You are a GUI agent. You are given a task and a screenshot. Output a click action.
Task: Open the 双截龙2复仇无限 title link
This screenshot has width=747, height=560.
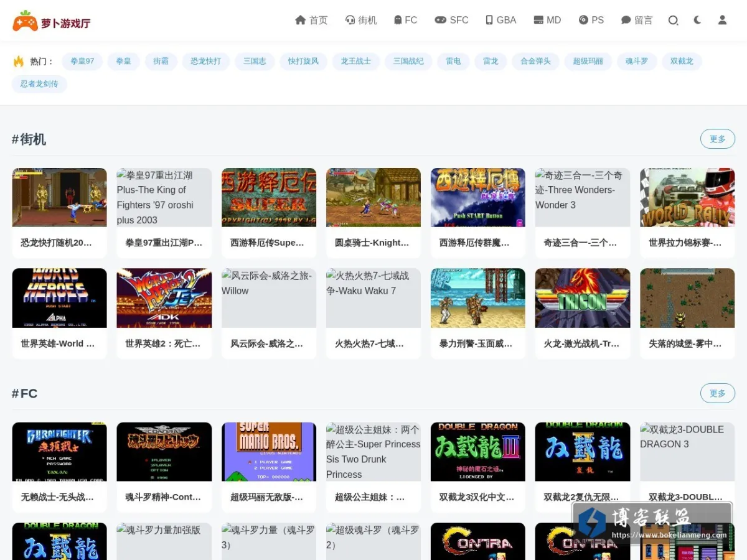tap(583, 497)
